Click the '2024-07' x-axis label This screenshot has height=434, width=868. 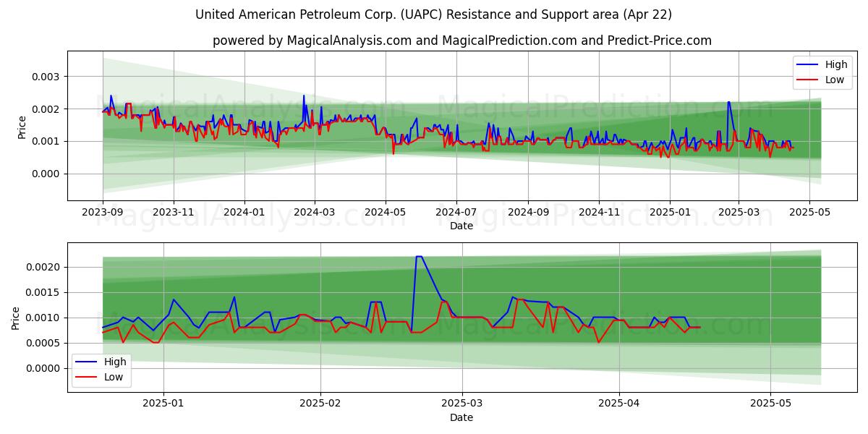(456, 213)
